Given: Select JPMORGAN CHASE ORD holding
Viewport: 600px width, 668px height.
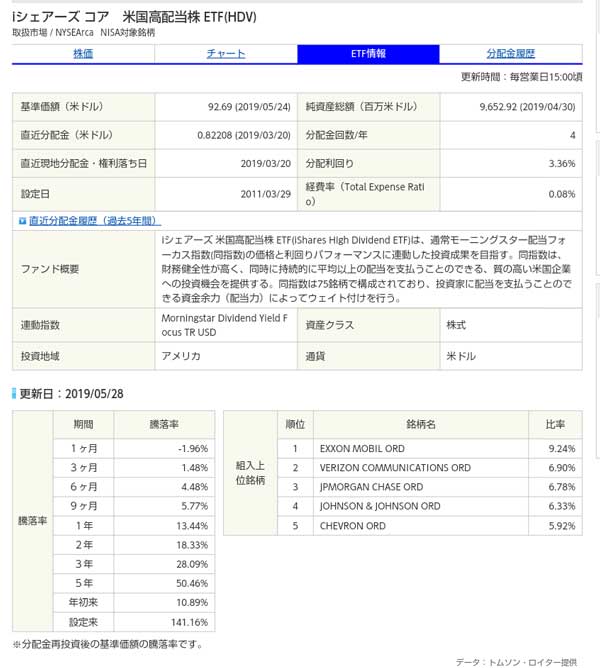Looking at the screenshot, I should coord(371,487).
